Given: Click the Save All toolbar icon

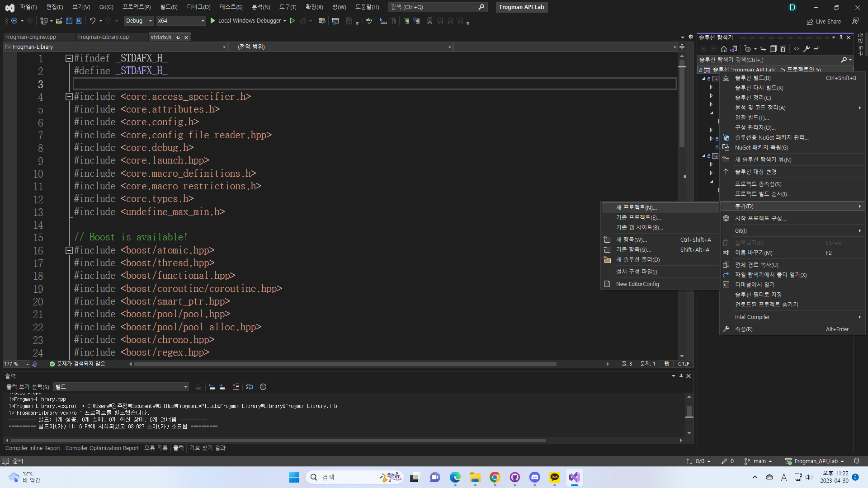Looking at the screenshot, I should click(79, 21).
